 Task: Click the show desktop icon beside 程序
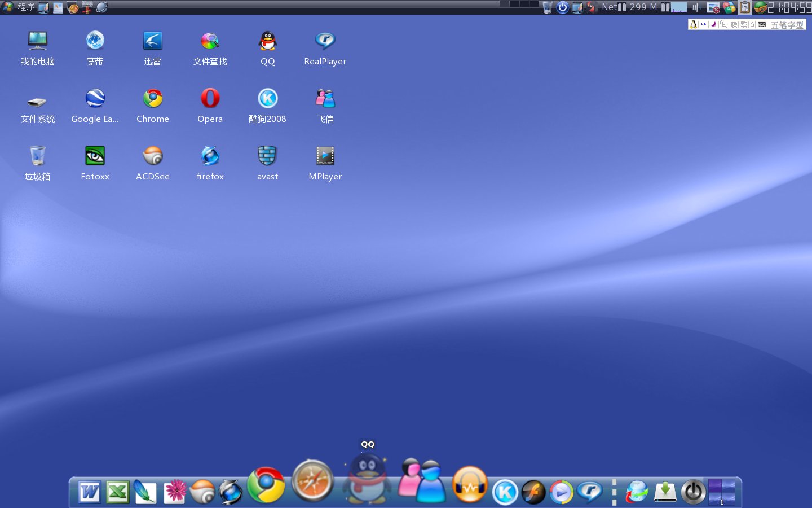[43, 7]
